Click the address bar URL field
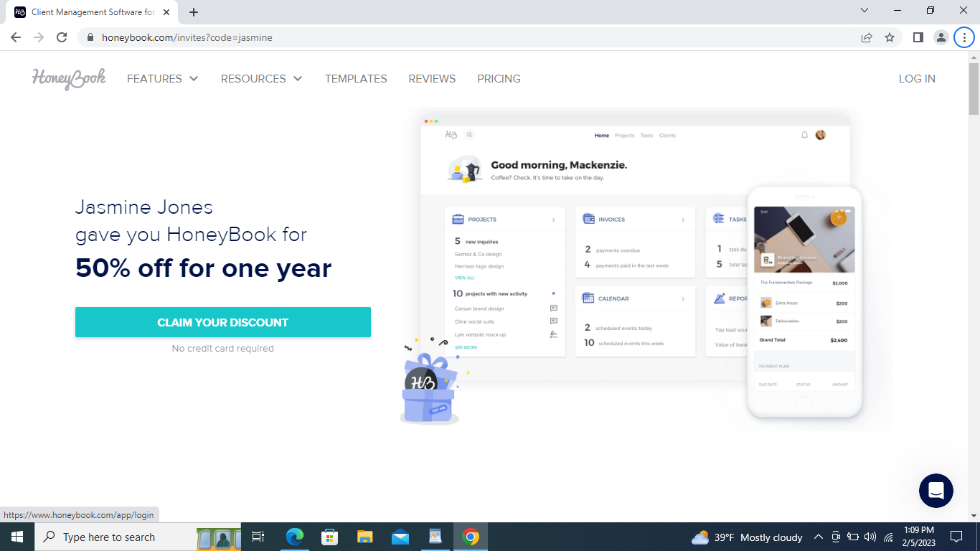The height and width of the screenshot is (551, 980). click(430, 37)
